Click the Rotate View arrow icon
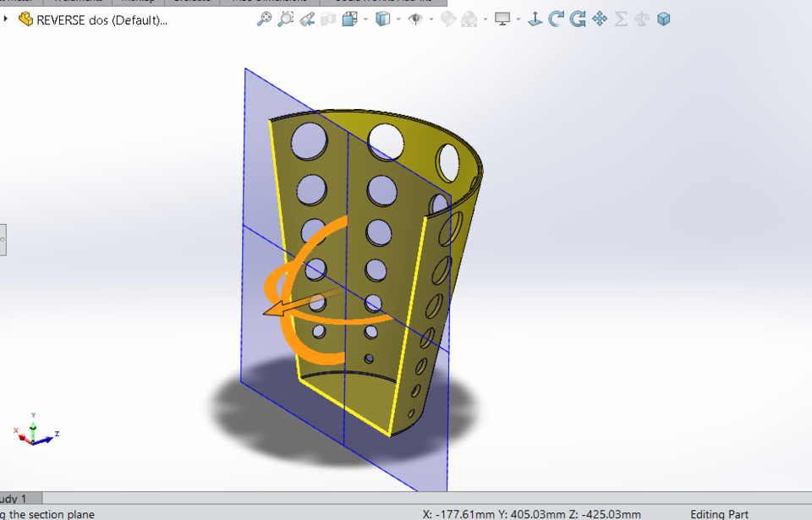Viewport: 812px width, 520px height. (557, 19)
